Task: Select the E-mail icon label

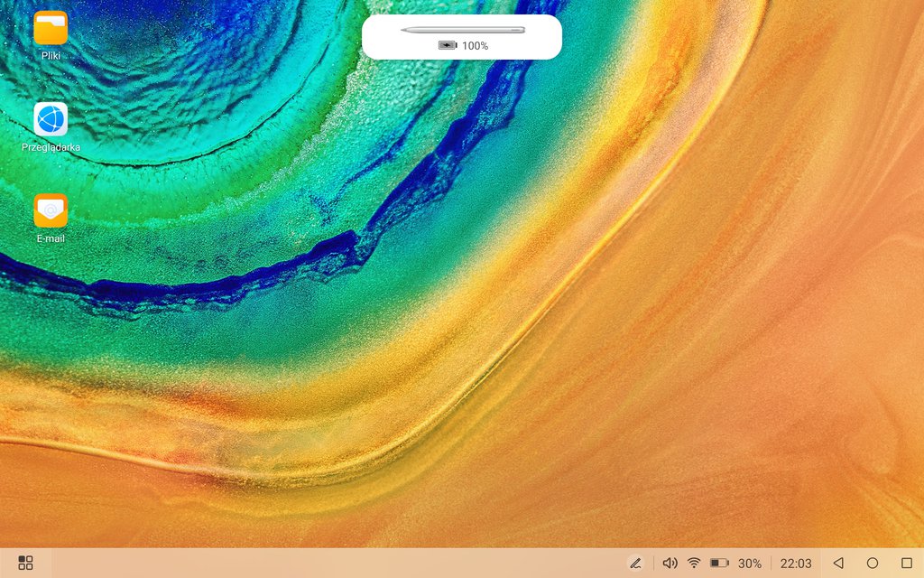Action: [x=51, y=238]
